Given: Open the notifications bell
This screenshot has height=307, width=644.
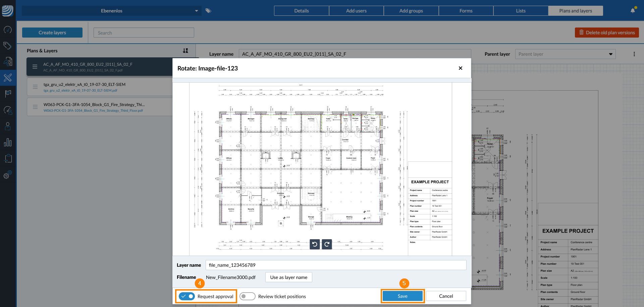Looking at the screenshot, I should click(x=633, y=10).
